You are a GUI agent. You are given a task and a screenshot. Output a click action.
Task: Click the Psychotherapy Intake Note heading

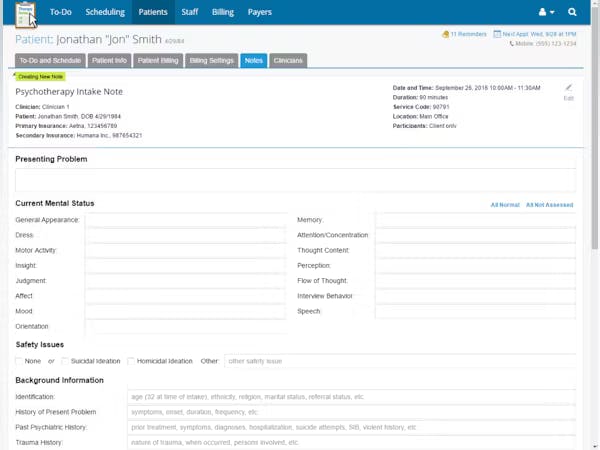(x=69, y=92)
